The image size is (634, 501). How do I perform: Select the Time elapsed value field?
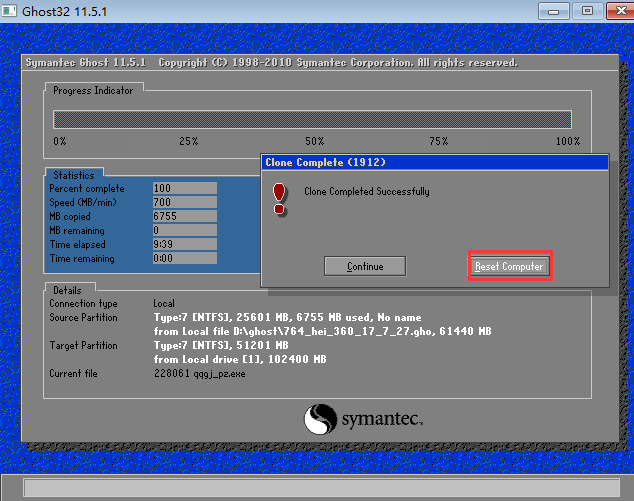[x=184, y=244]
